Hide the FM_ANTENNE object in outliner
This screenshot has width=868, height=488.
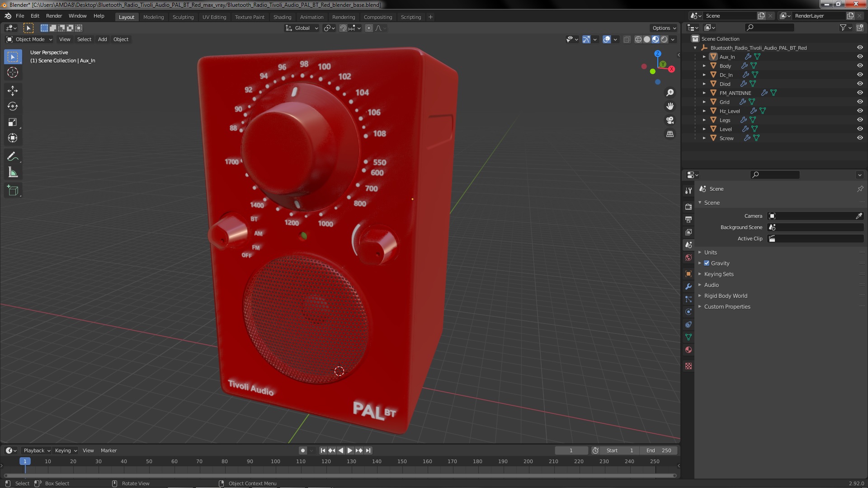pos(859,93)
